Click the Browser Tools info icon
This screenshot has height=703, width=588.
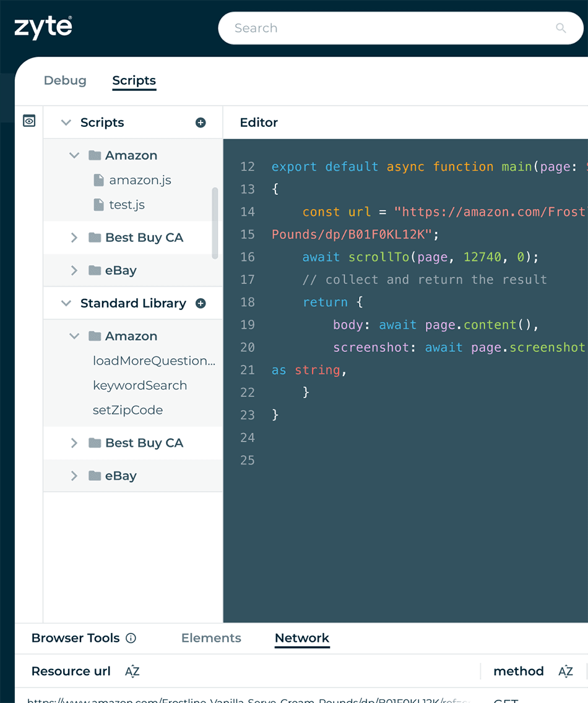coord(131,638)
